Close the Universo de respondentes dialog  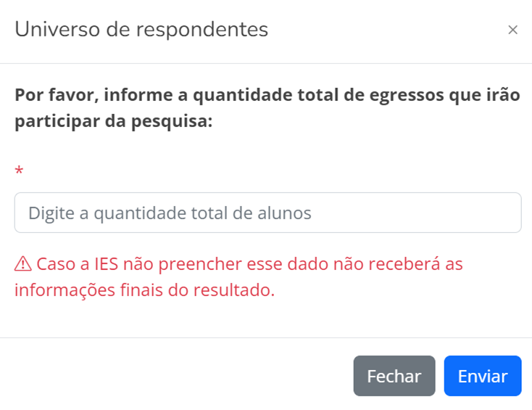click(x=512, y=30)
